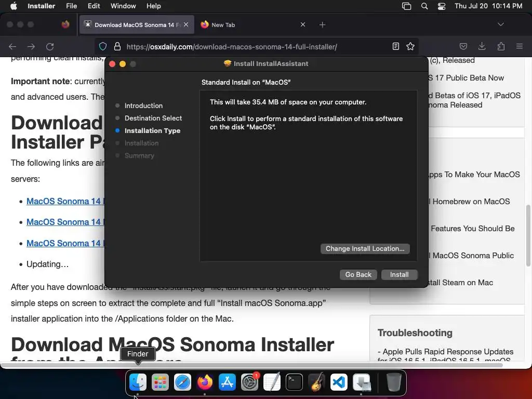Open the File menu
Screen dimensions: 532x399
click(x=71, y=6)
